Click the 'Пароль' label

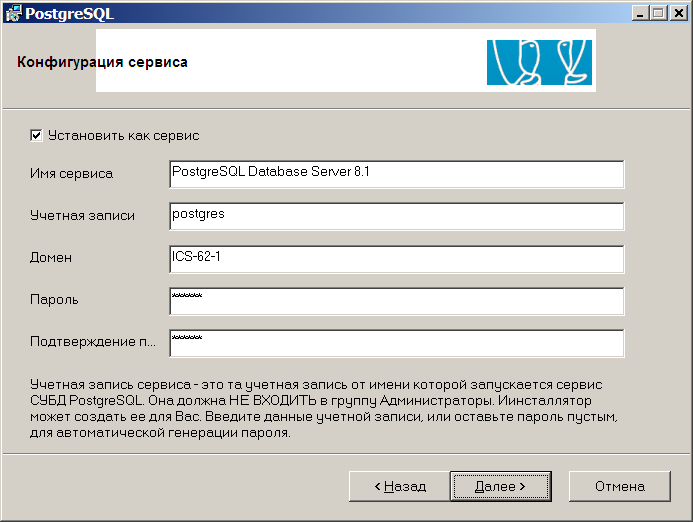pos(54,300)
